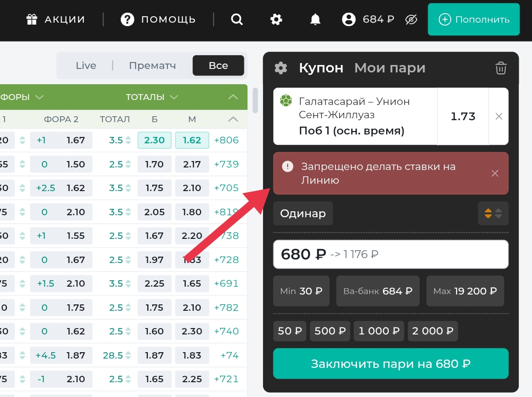532x397 pixels.
Task: Click the Пополнить deposit button
Action: 473,20
